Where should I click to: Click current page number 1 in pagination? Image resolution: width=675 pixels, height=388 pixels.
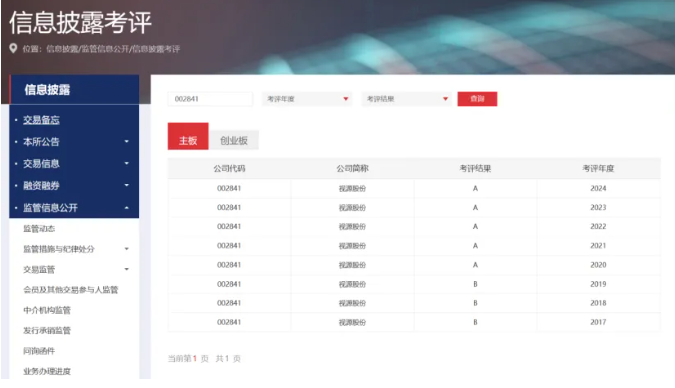(x=195, y=358)
